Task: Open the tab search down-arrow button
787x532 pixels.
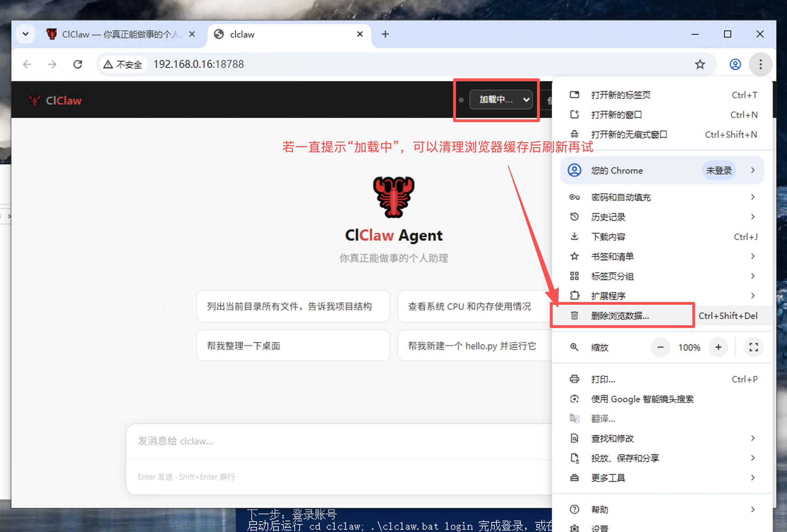Action: (x=25, y=34)
